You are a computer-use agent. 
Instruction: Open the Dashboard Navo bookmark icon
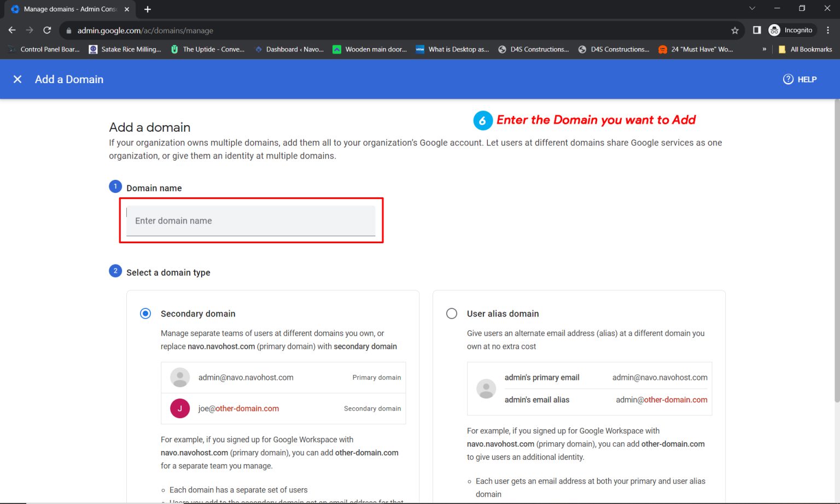tap(259, 49)
